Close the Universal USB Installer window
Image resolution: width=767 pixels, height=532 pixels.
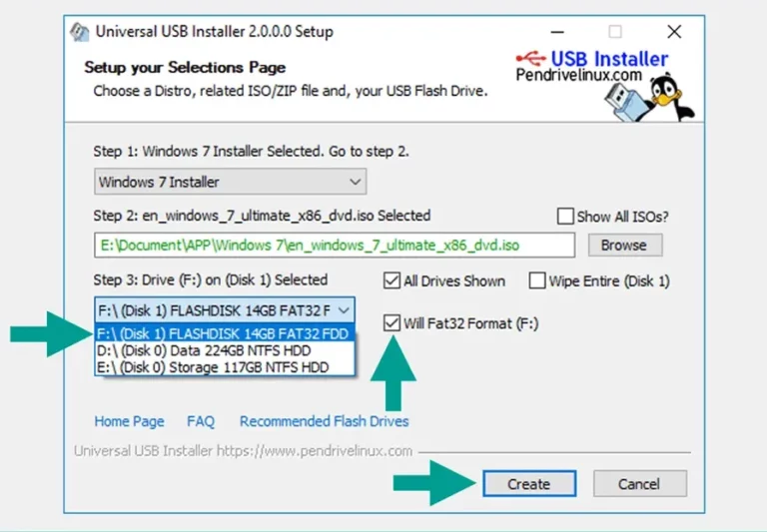[674, 32]
